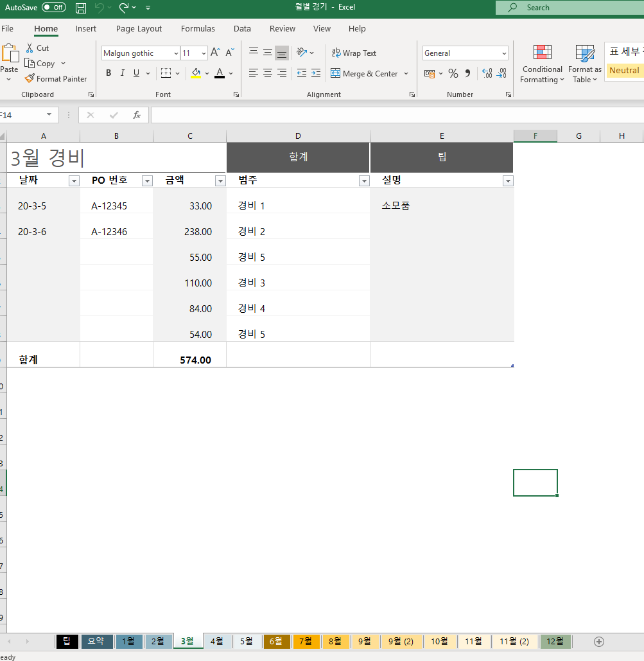Open 설명 column filter dropdown
This screenshot has width=644, height=661.
coord(508,181)
